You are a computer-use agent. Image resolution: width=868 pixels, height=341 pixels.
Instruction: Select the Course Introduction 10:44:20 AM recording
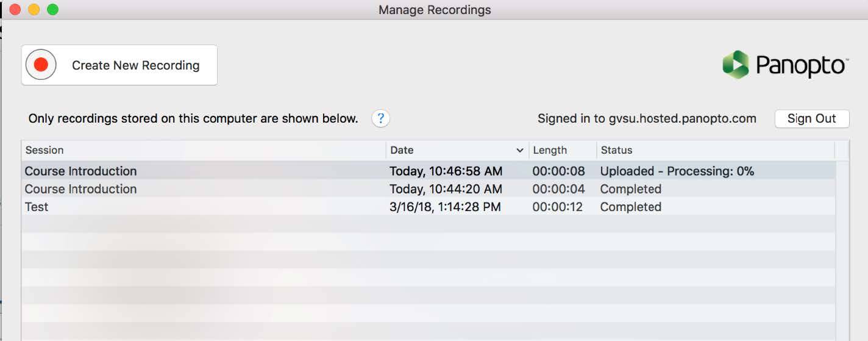click(80, 189)
